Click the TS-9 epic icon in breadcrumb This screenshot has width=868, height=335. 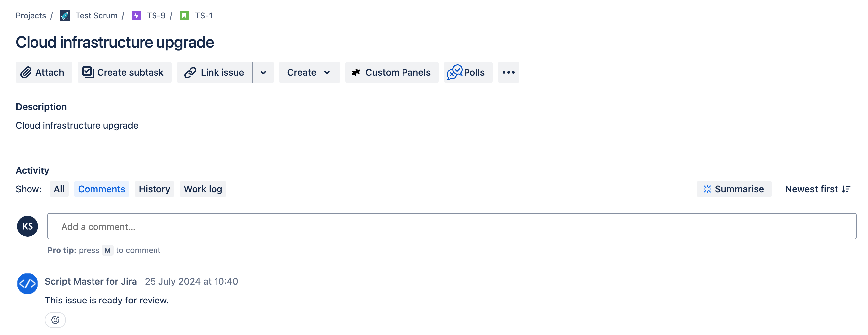(136, 16)
